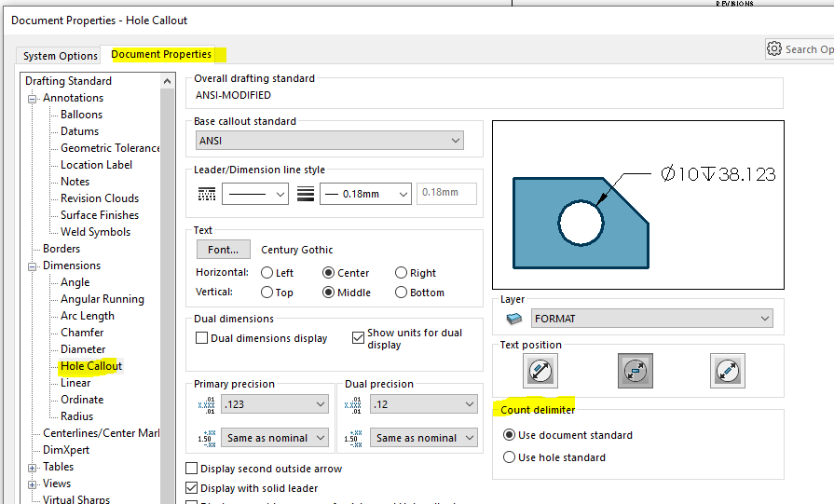Click the layer stack icon
Image resolution: width=834 pixels, height=504 pixels.
(513, 319)
